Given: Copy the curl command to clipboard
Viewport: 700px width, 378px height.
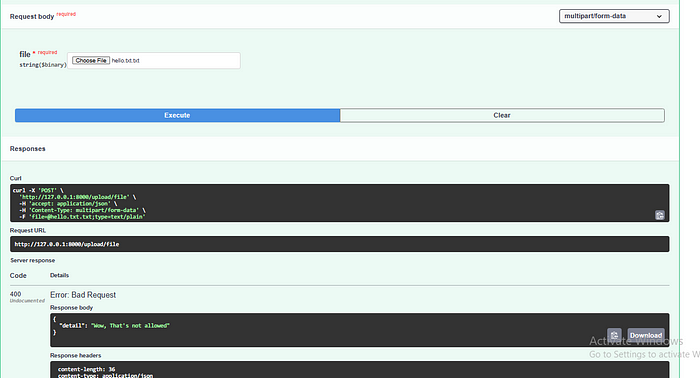Looking at the screenshot, I should pos(659,215).
